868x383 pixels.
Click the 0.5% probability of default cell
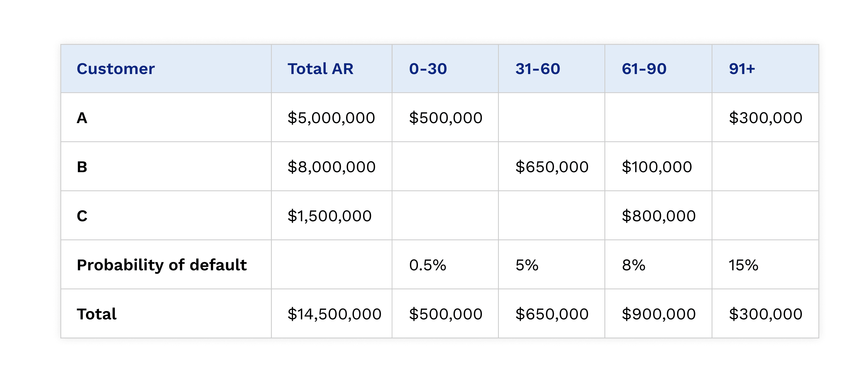tap(427, 265)
